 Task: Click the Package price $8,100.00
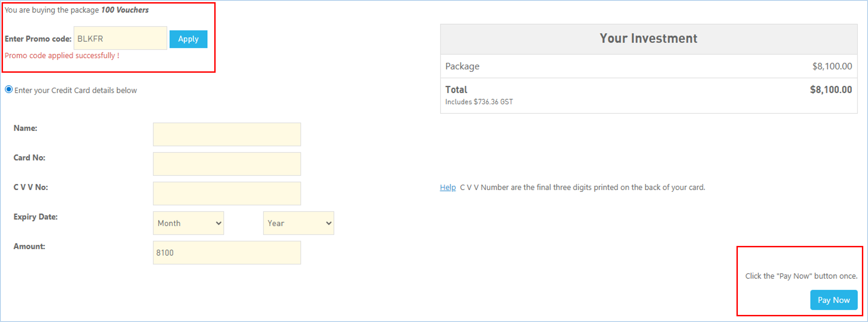[x=832, y=66]
